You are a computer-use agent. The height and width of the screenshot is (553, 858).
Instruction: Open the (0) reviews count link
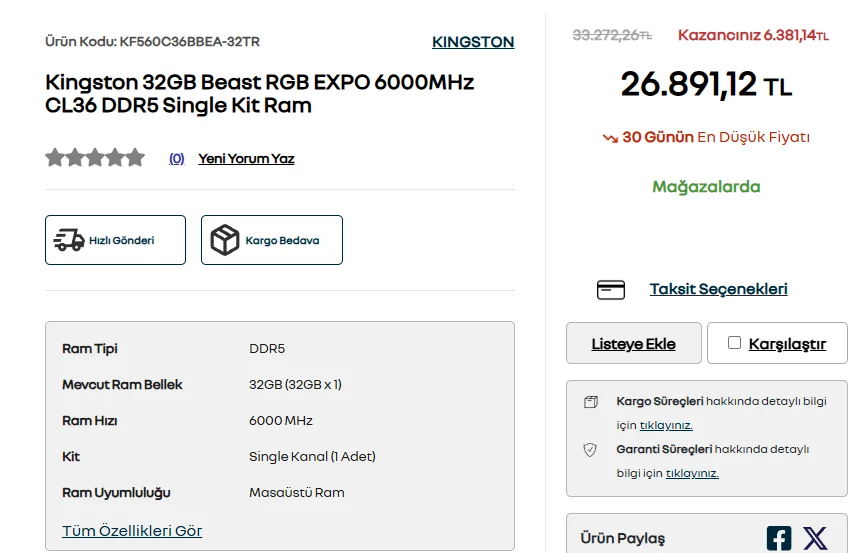tap(176, 159)
